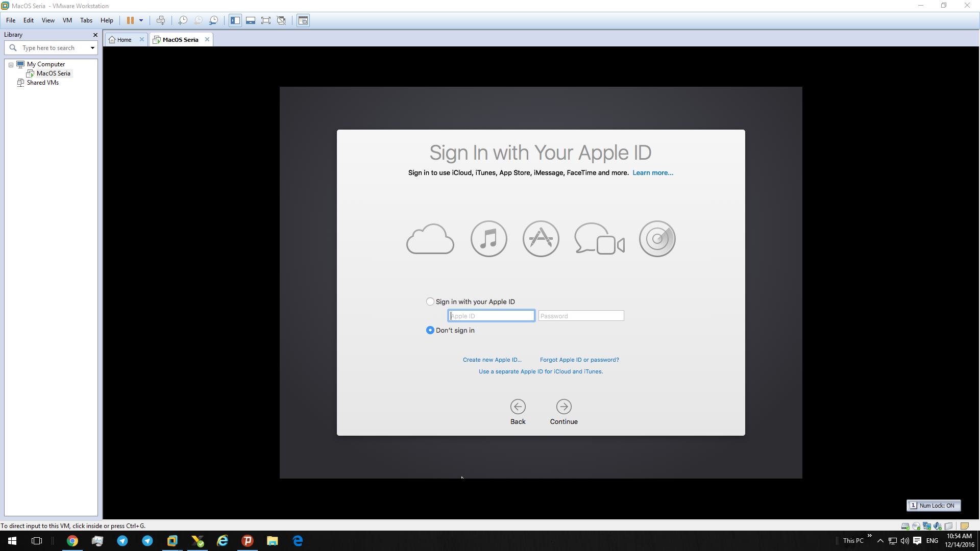This screenshot has height=551, width=980.
Task: Close the MacOS Seria tab
Action: click(x=207, y=39)
